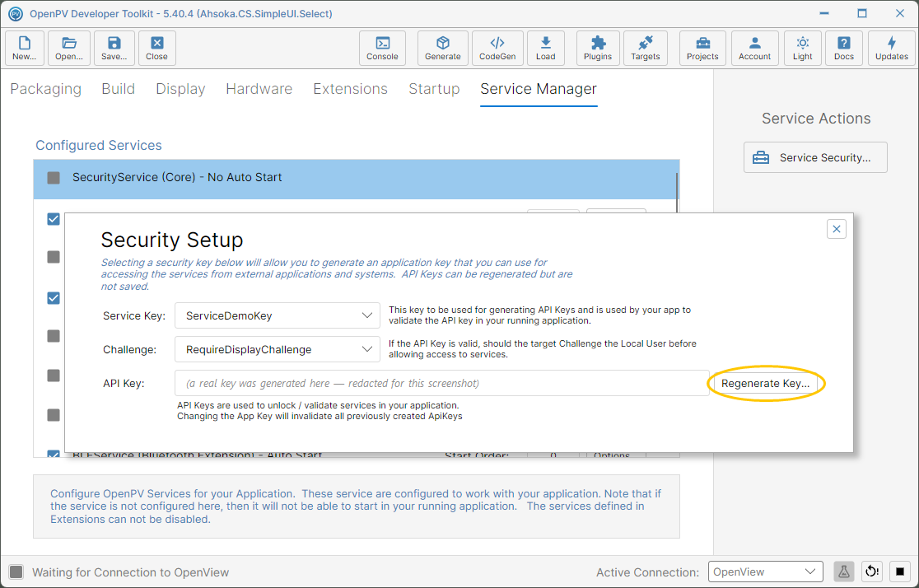
Task: Toggle the SecurityService (Core) checkbox
Action: click(54, 178)
